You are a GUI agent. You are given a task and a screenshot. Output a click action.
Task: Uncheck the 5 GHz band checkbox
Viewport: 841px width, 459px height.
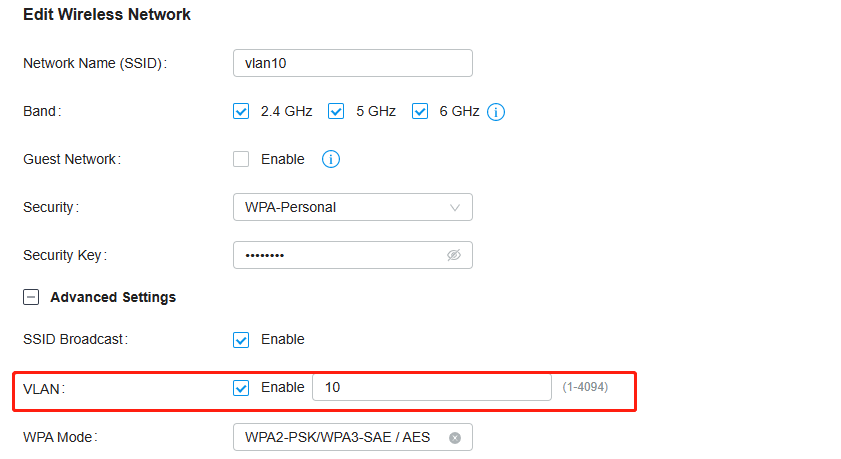[336, 112]
